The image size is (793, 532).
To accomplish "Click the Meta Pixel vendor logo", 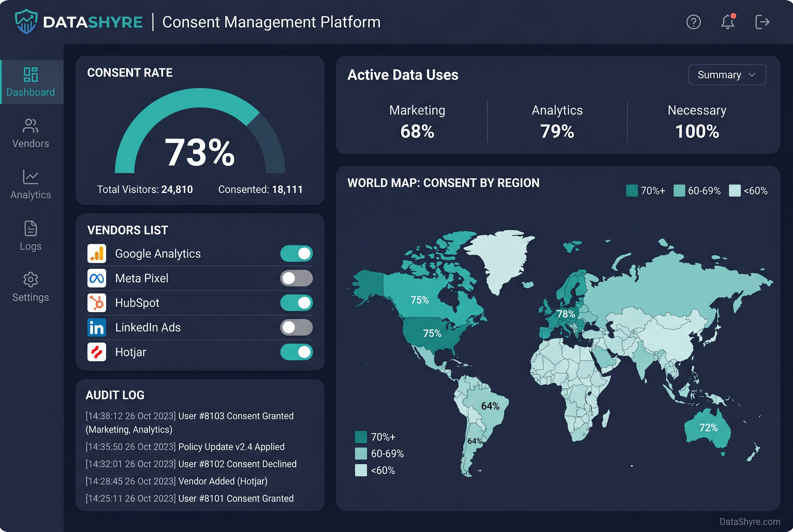I will tap(97, 278).
